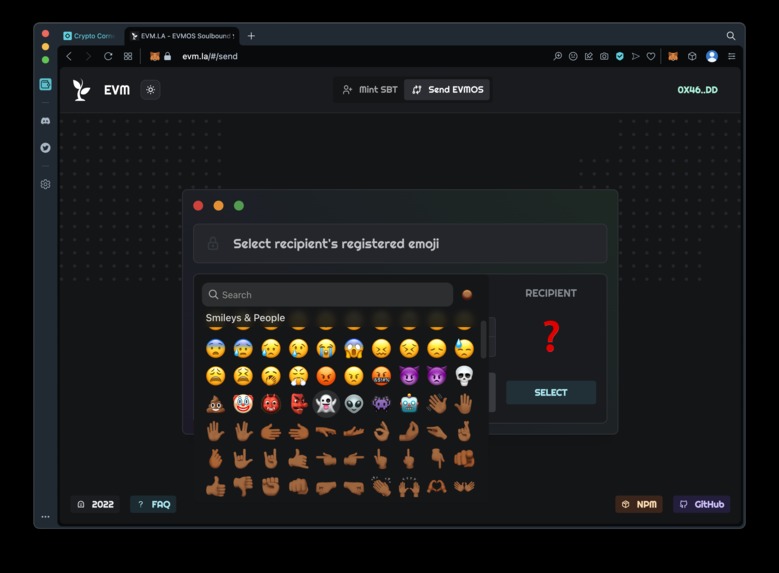The image size is (779, 573).
Task: Select the yawning face emoji
Action: [271, 376]
